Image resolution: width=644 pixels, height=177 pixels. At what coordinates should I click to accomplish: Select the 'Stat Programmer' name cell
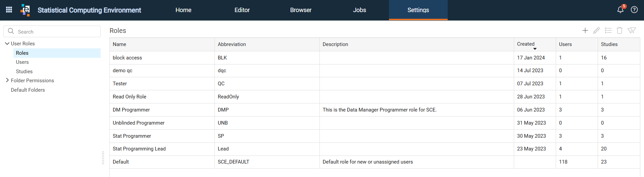pyautogui.click(x=162, y=136)
